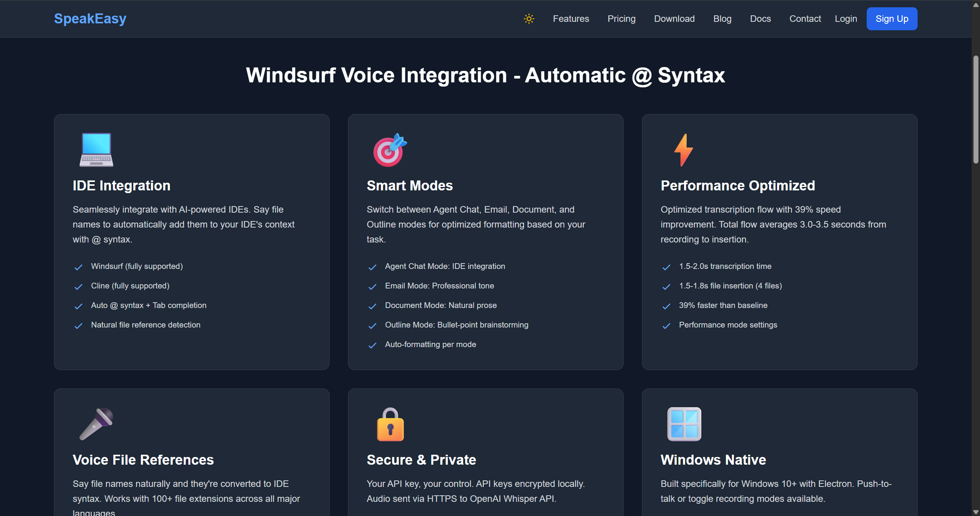
Task: Click the laptop icon in IDE Integration
Action: click(96, 150)
